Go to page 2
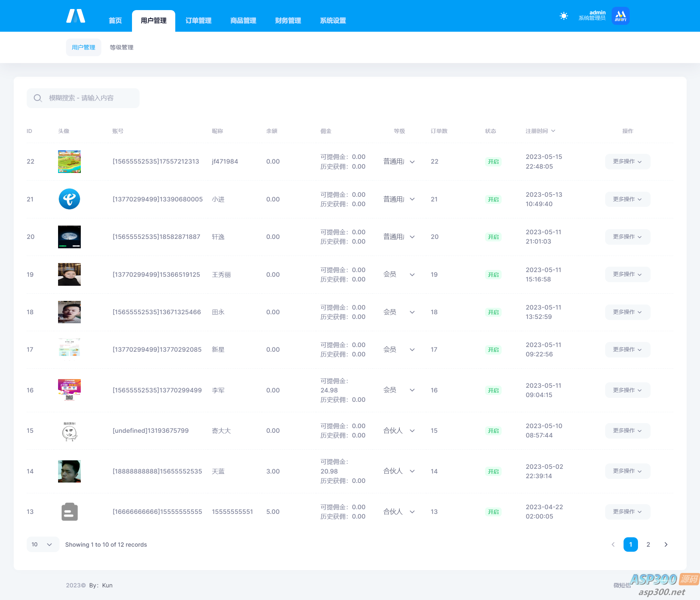 pos(648,545)
